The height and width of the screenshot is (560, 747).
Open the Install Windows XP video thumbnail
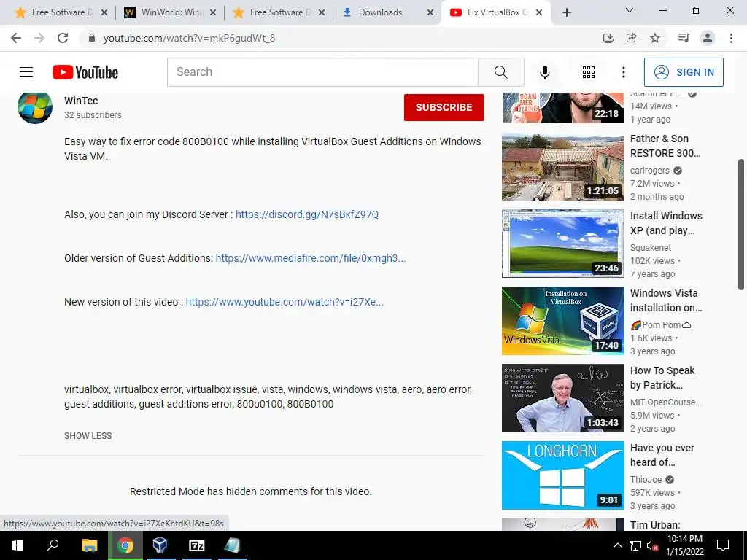click(x=562, y=244)
